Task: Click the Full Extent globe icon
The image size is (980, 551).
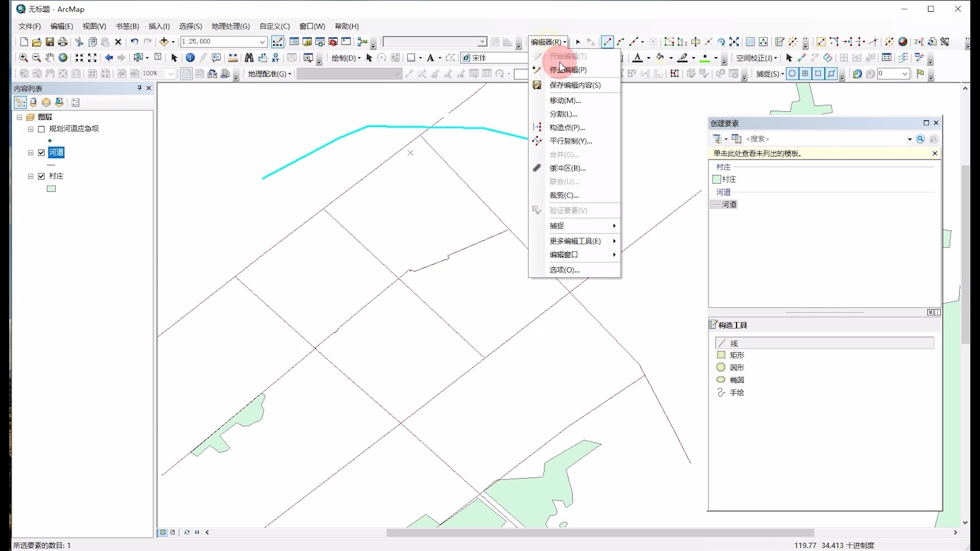Action: (63, 58)
